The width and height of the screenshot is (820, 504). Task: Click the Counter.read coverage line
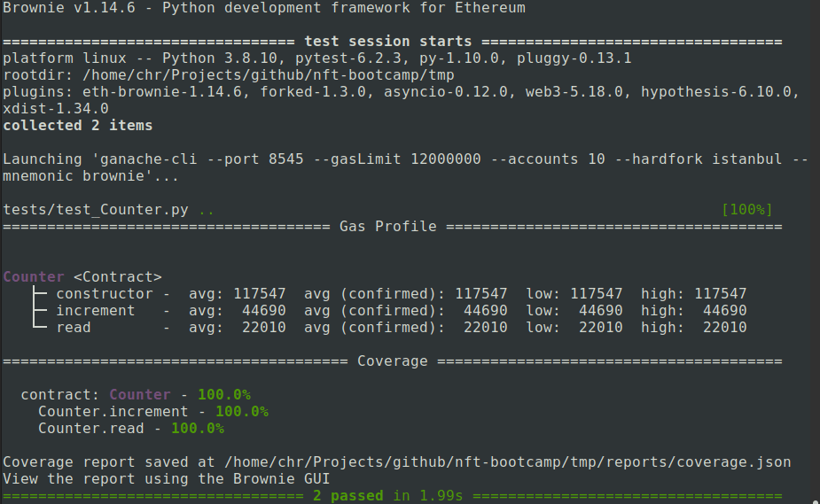(130, 428)
